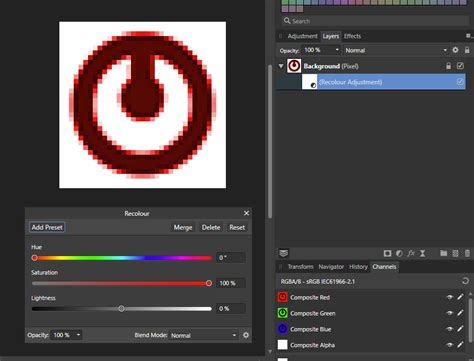Click edit pencil for Composite Green
The width and height of the screenshot is (474, 361).
tap(460, 313)
